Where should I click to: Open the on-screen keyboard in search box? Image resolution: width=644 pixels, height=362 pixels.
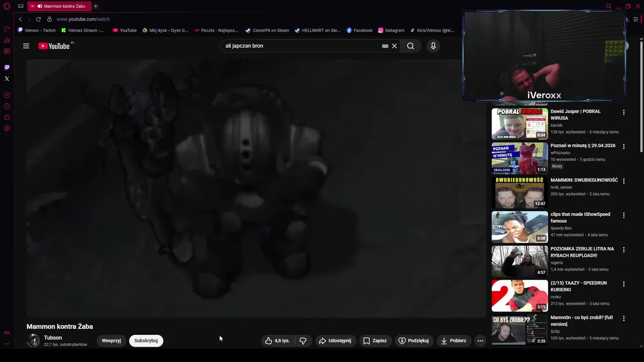(385, 46)
